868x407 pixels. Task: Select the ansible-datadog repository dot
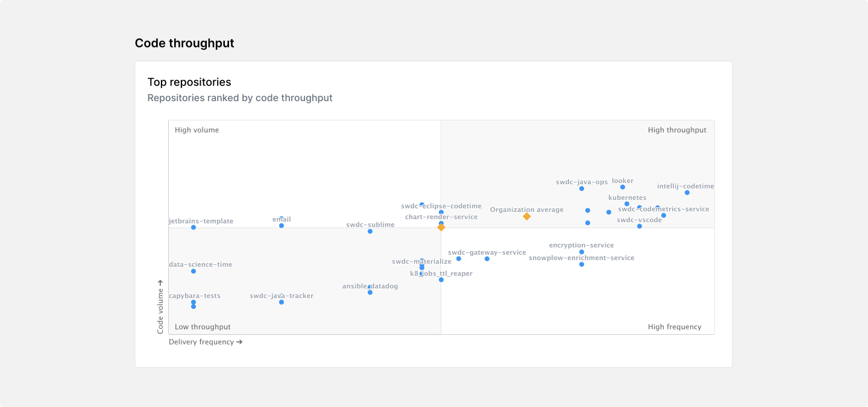[370, 293]
